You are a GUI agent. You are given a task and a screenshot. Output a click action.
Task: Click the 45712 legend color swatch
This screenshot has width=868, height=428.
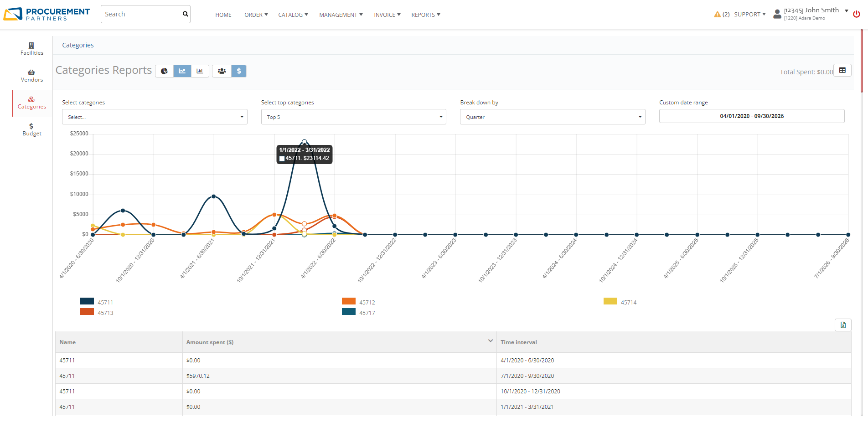(x=348, y=301)
